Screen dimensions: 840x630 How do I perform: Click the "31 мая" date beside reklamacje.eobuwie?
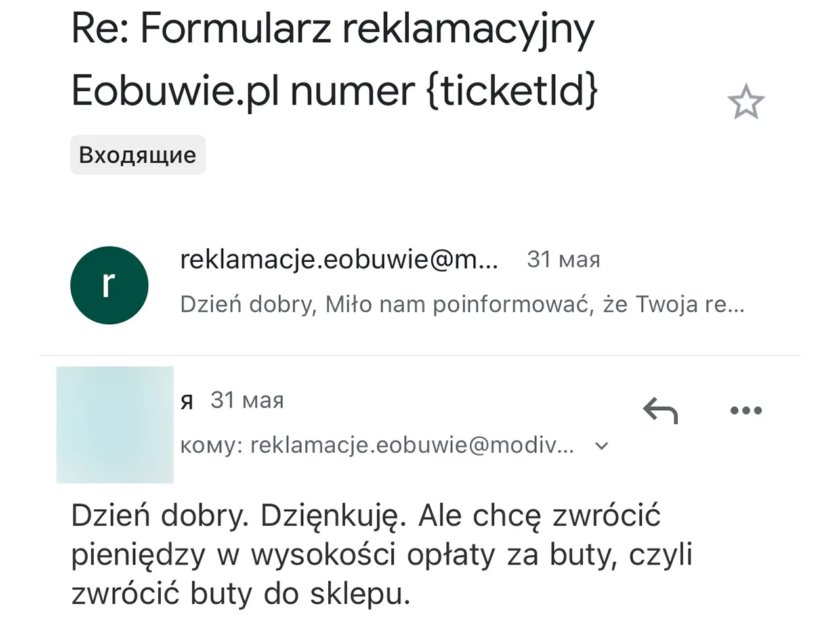563,260
